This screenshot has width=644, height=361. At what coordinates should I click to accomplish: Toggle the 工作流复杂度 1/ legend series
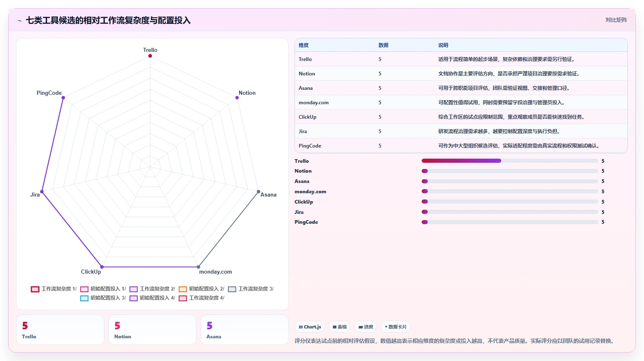pos(54,289)
